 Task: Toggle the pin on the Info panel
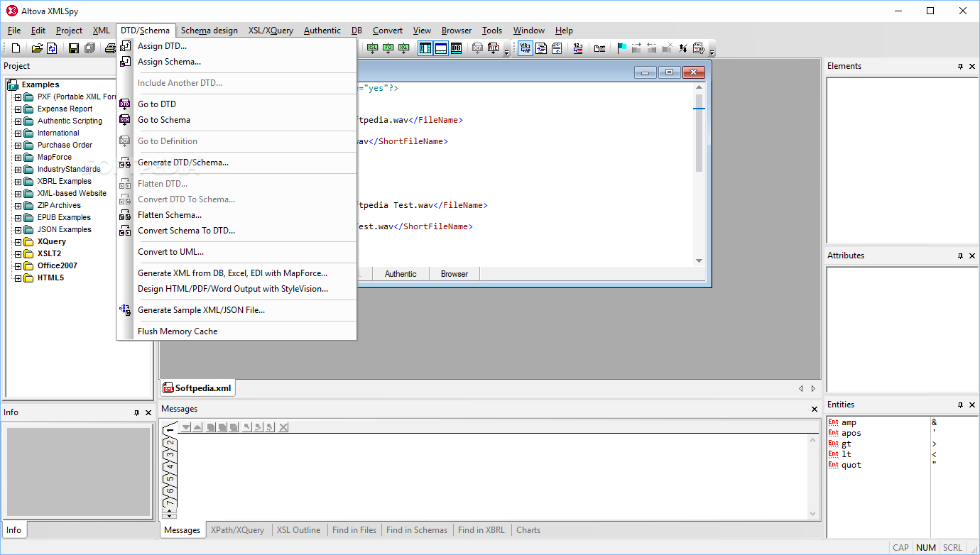click(136, 412)
